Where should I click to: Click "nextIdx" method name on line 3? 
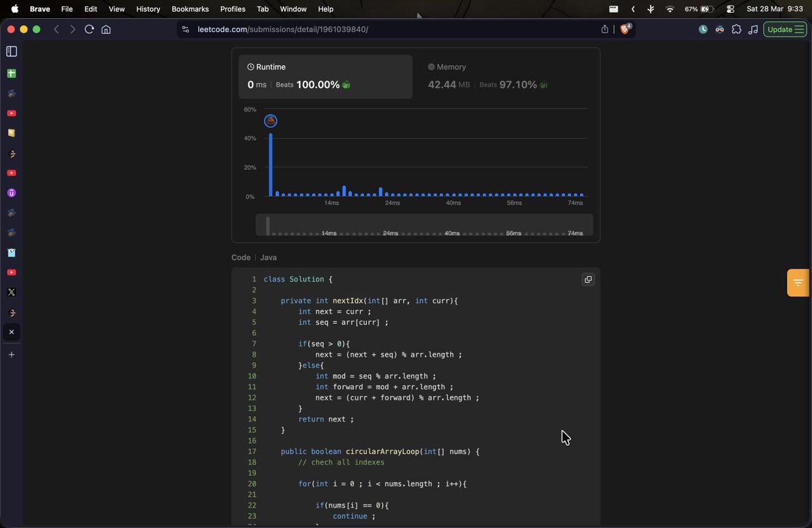[348, 301]
